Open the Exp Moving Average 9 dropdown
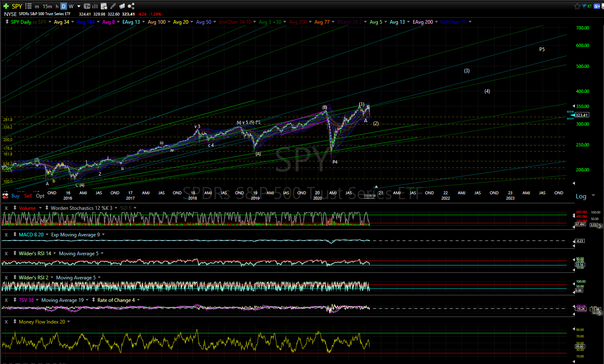Screen dimensions: 604x364 coord(103,235)
